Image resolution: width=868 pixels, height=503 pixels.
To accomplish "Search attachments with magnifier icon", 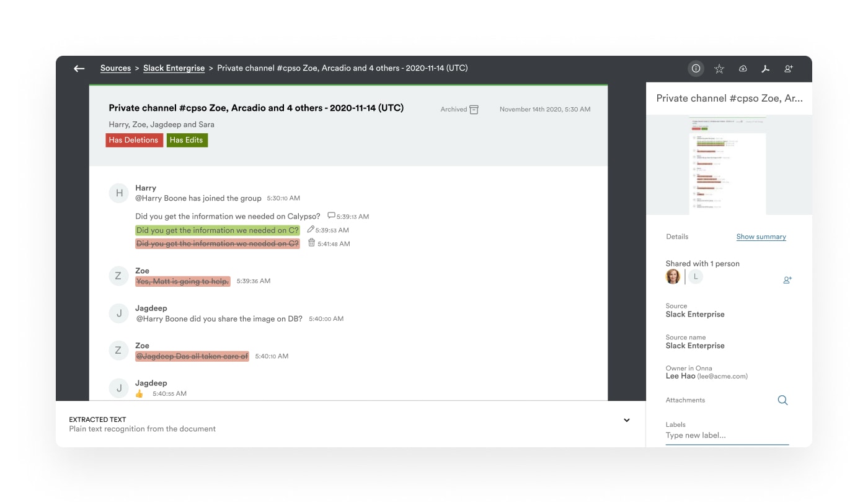I will [782, 400].
